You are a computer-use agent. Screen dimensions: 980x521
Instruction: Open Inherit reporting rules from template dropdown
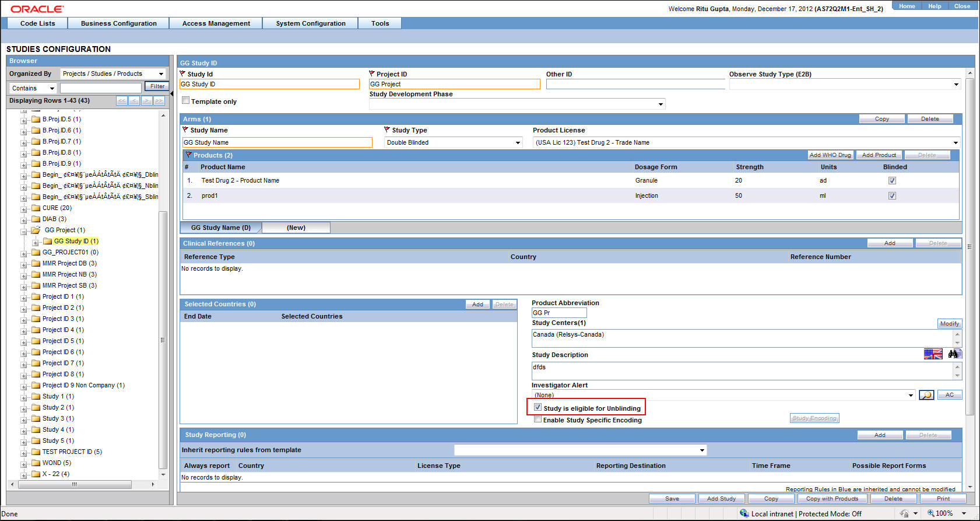pyautogui.click(x=702, y=450)
